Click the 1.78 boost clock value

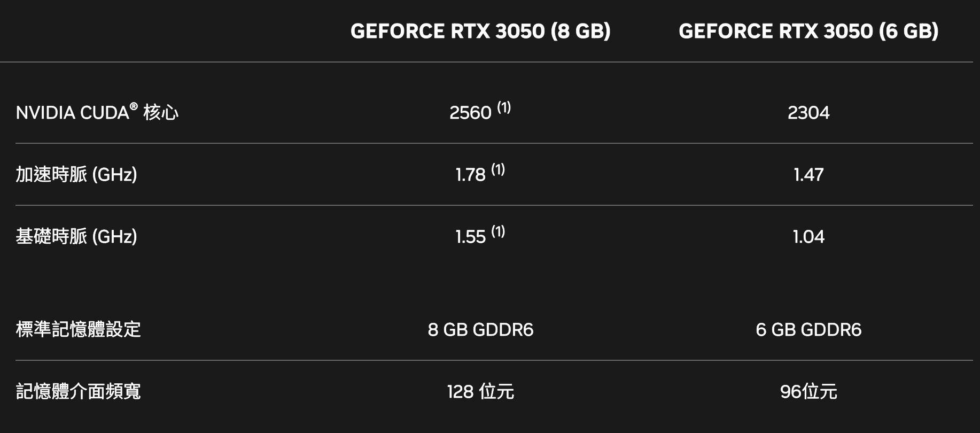(470, 175)
